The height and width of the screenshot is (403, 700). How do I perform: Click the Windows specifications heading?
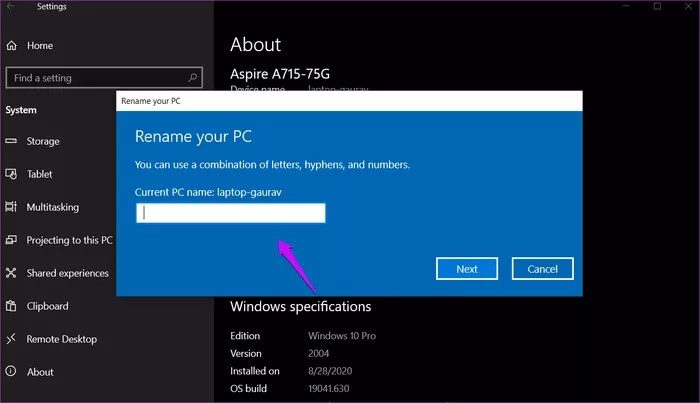tap(300, 307)
